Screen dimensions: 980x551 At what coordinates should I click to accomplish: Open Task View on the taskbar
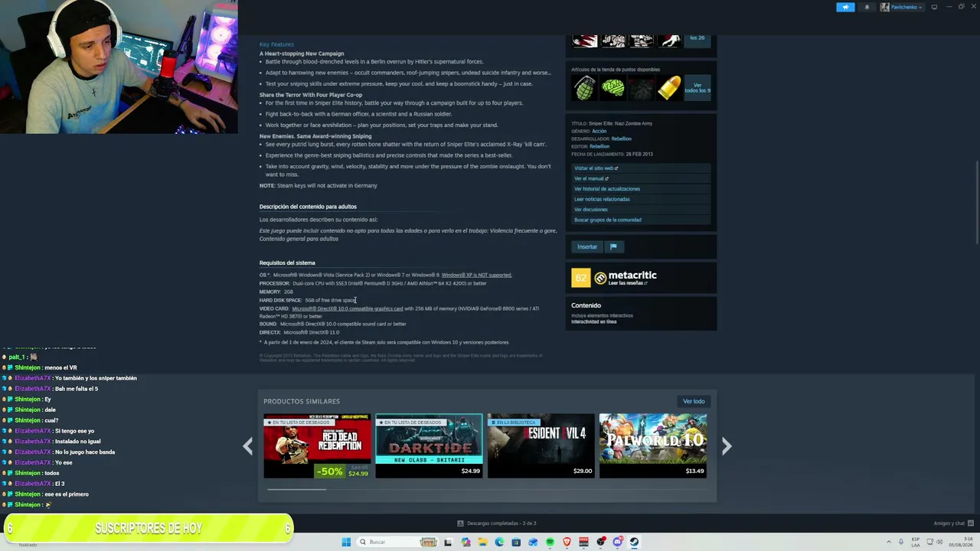pos(448,542)
